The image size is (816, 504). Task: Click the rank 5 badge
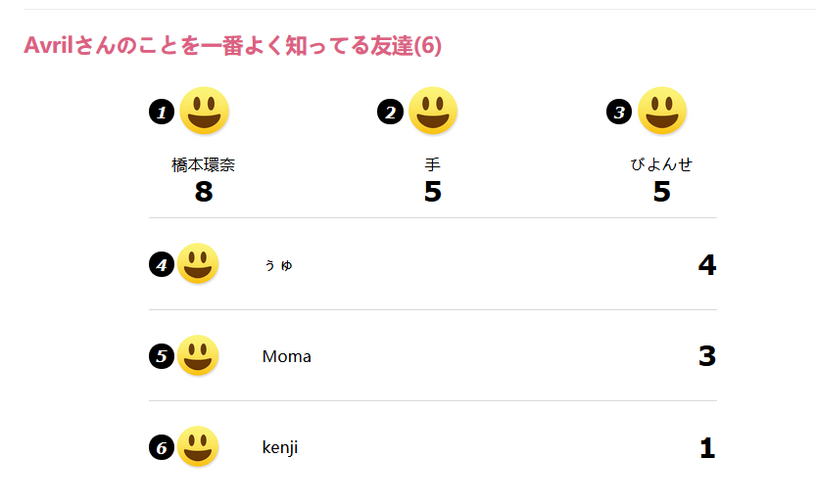click(x=162, y=356)
